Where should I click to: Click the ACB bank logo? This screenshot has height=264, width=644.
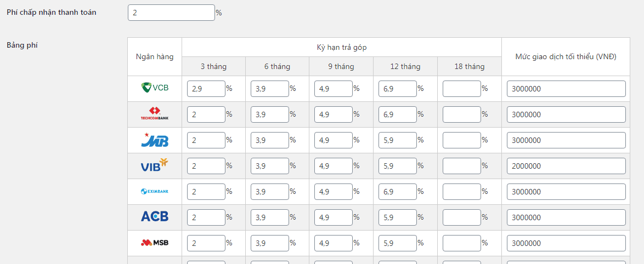(155, 216)
